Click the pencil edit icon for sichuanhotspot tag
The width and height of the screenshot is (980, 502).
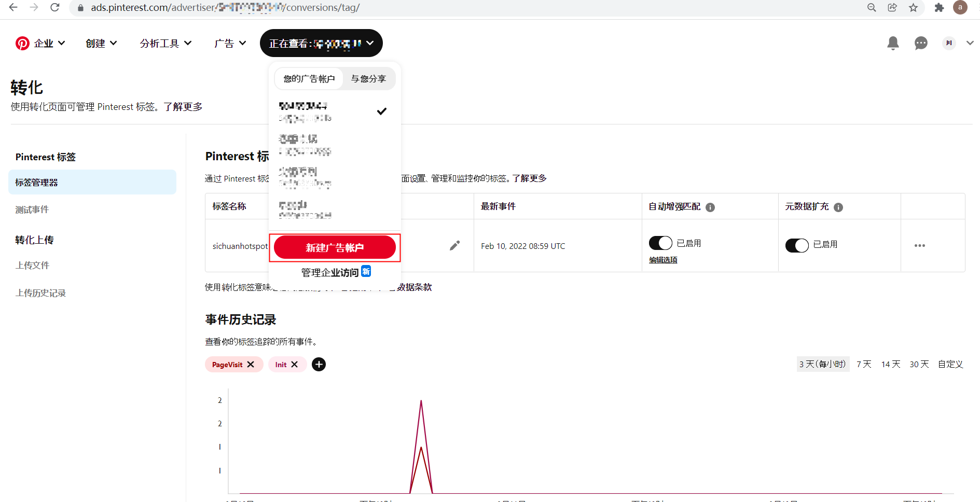pos(455,245)
